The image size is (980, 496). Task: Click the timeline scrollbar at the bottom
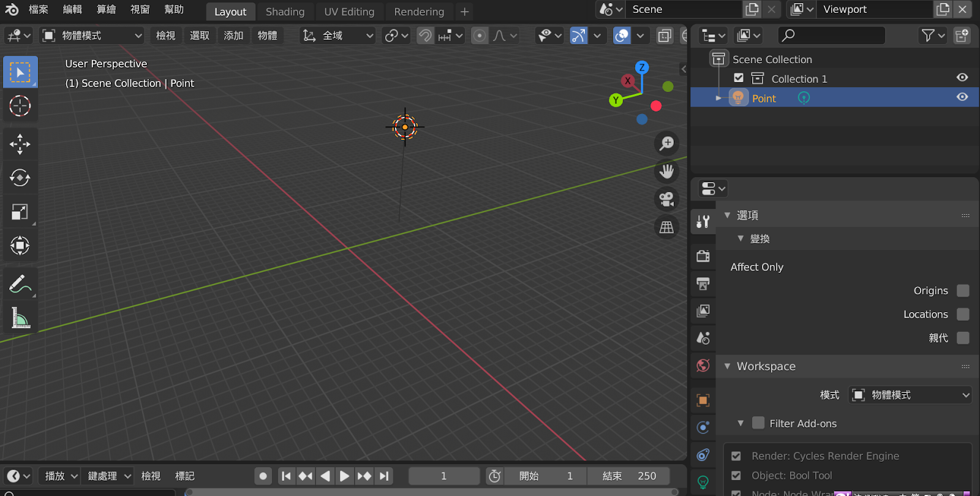click(432, 492)
